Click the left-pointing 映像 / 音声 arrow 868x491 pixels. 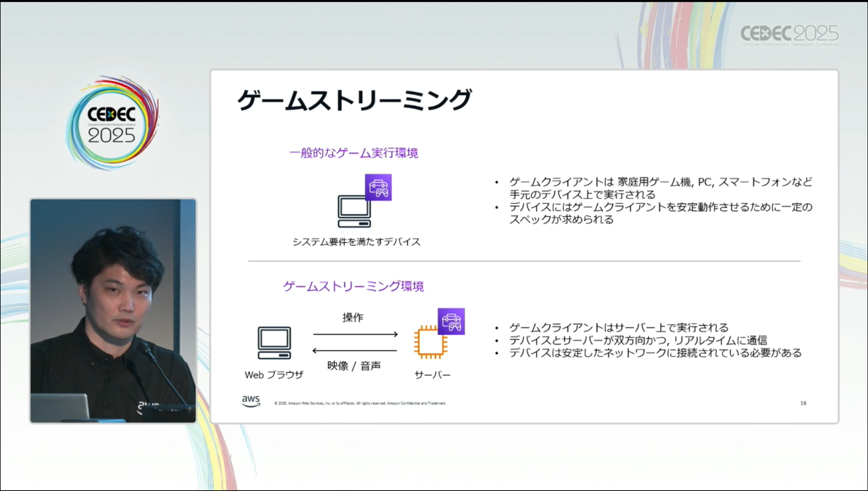[355, 350]
